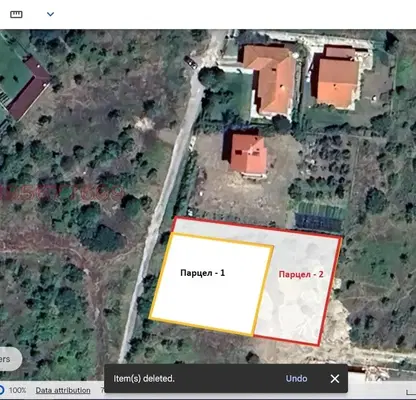Dismiss the Item(s) deleted notification
Viewport: 416px width, 400px height.
[335, 379]
